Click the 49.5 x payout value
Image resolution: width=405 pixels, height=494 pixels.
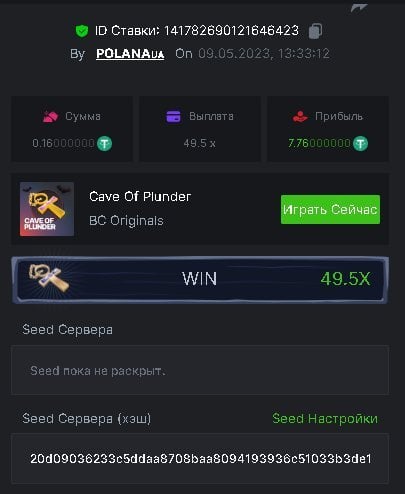200,144
